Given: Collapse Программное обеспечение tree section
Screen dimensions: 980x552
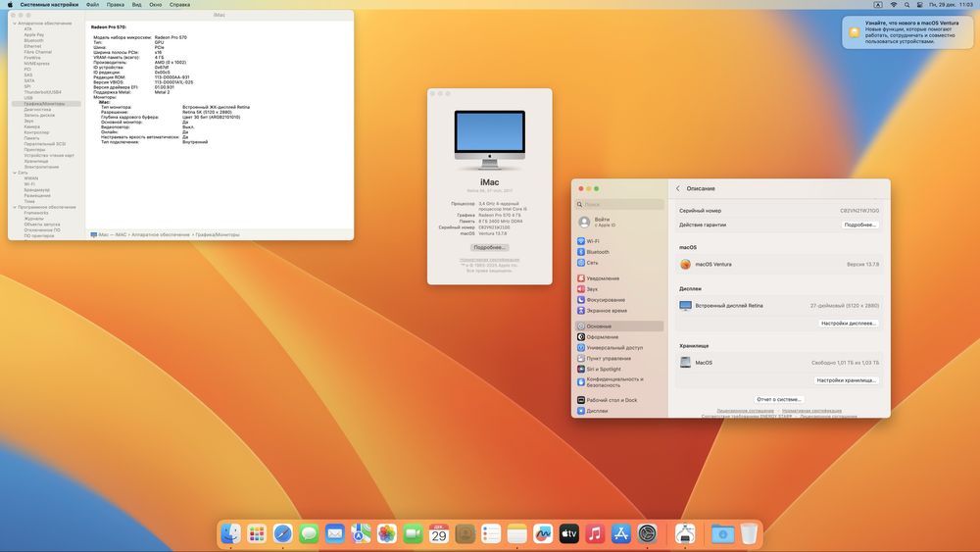Looking at the screenshot, I should click(x=15, y=207).
